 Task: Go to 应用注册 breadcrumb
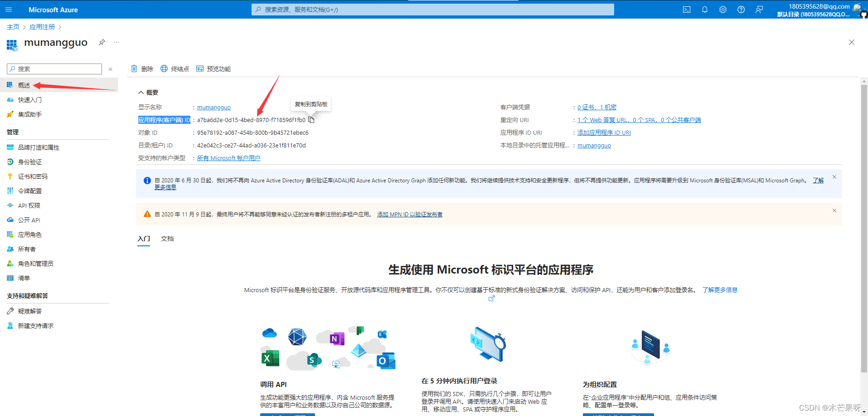(x=42, y=27)
